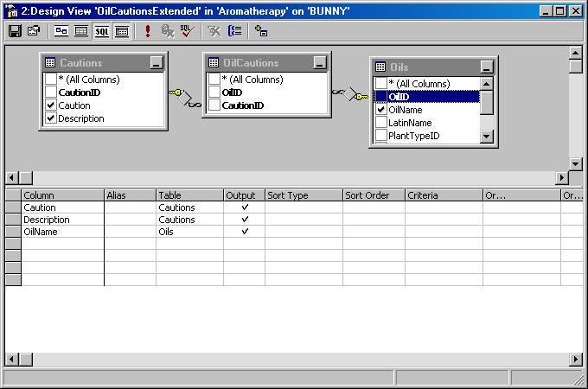588x389 pixels.
Task: Toggle the Show Results Pane icon
Action: click(x=122, y=31)
